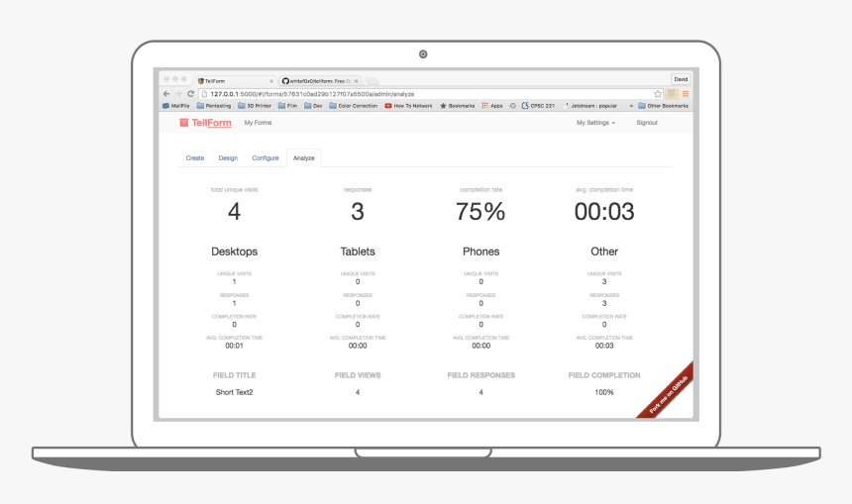Switch to the Create tab
The image size is (852, 504).
click(195, 157)
